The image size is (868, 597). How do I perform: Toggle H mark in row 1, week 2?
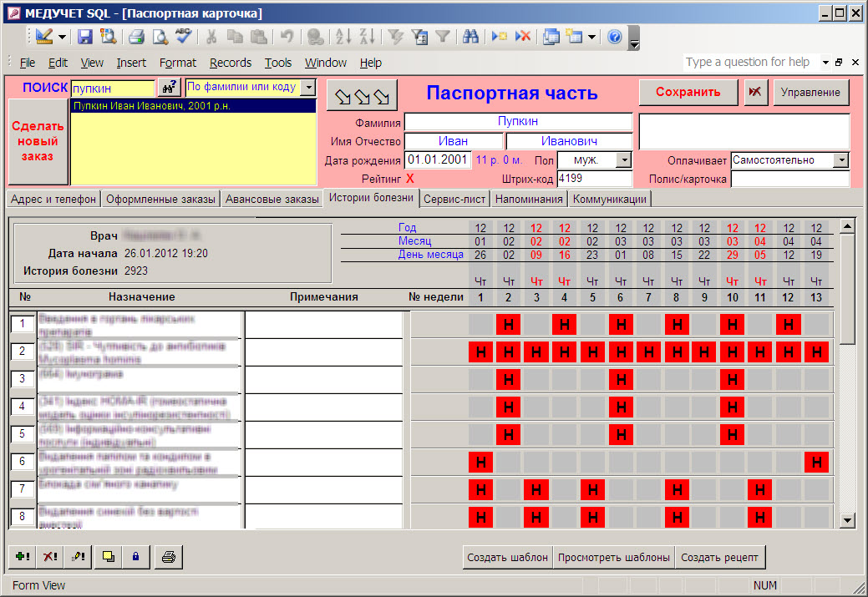(508, 324)
